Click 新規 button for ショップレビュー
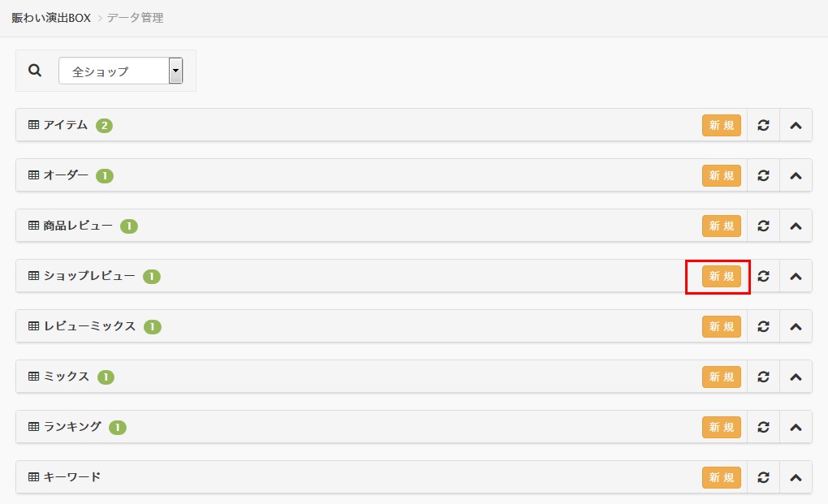The image size is (828, 504). pos(722,276)
